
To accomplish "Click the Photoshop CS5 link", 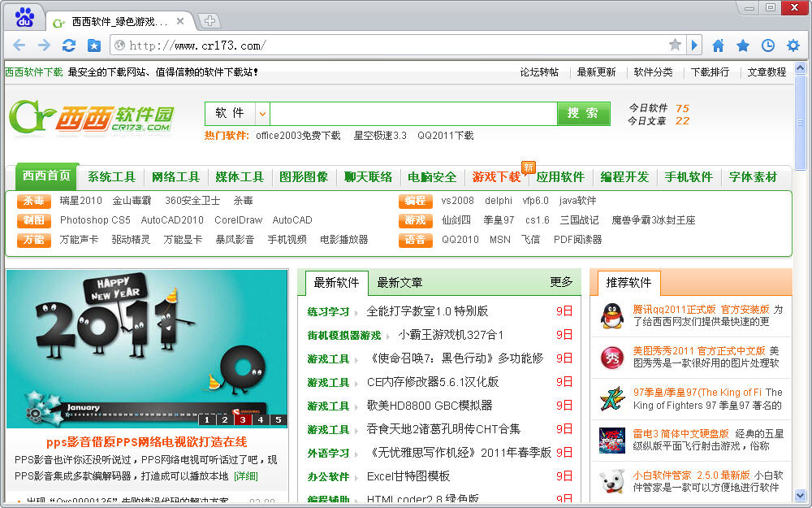I will (95, 220).
